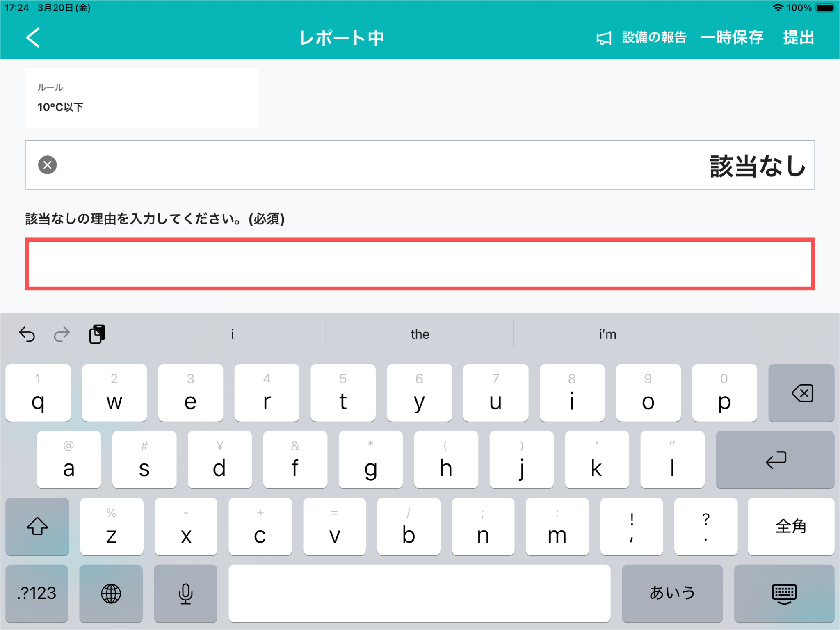
Task: Tap 一時保存 to save temporarily
Action: pos(732,38)
